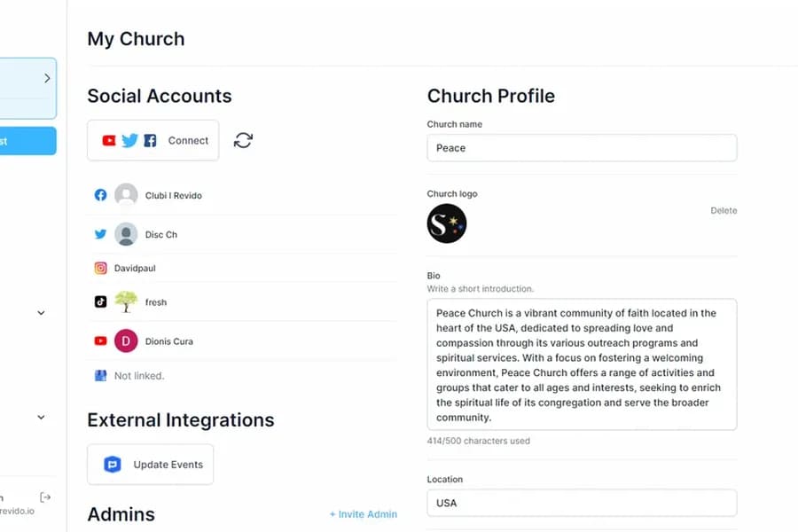Select the blue highlighted sidebar menu item
This screenshot has width=798, height=532.
[x=27, y=141]
